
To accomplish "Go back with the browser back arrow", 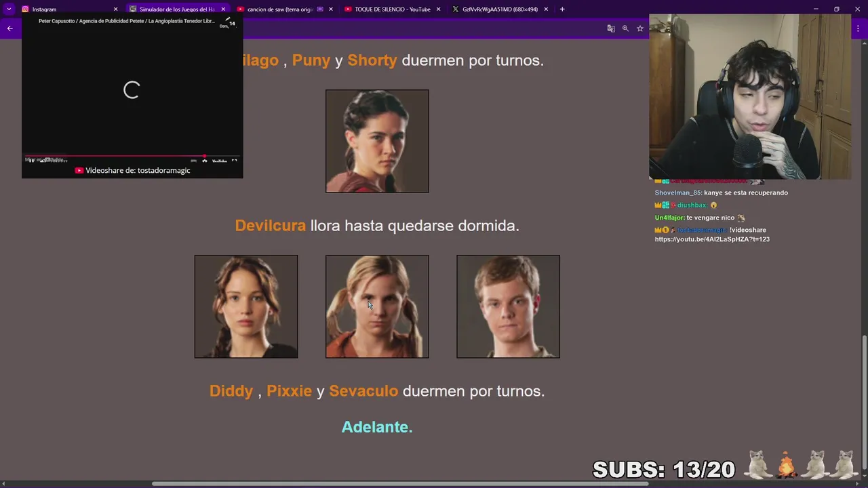I will (x=9, y=28).
